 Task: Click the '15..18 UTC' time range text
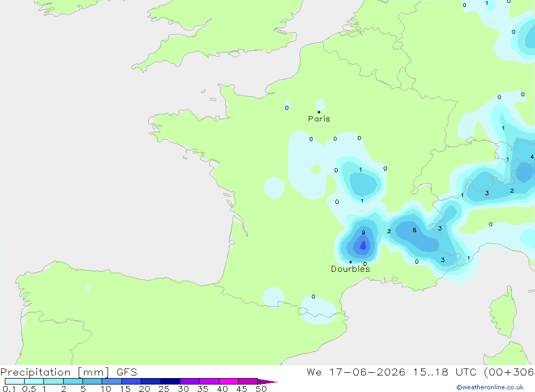[x=445, y=372]
